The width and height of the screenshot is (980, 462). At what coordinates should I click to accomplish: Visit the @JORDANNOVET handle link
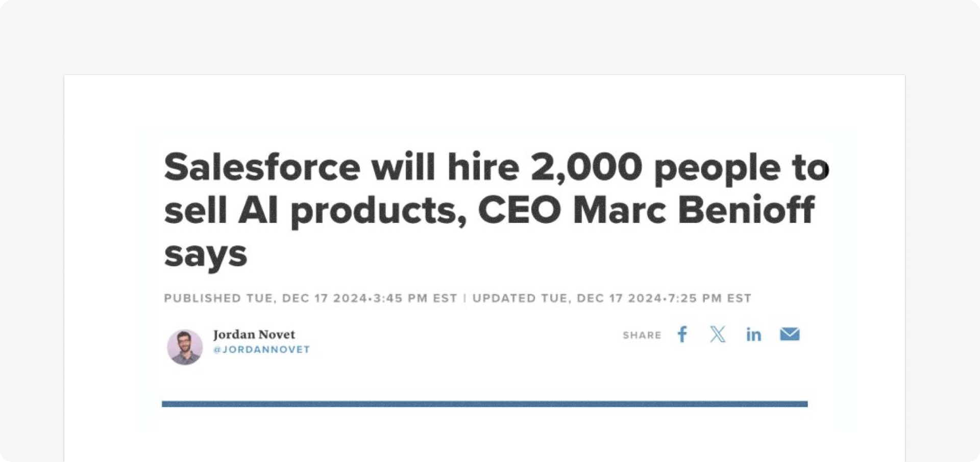(261, 350)
